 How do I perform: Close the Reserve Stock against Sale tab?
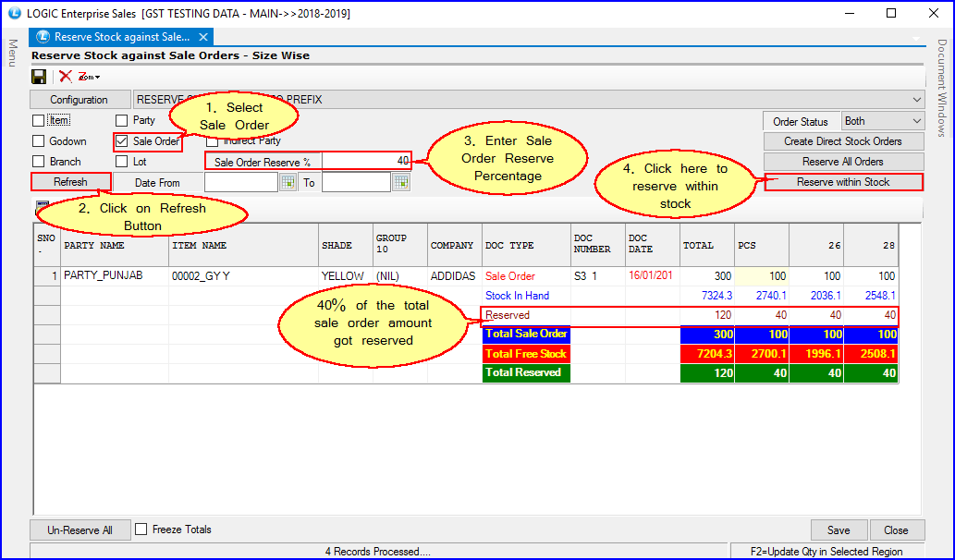pos(202,37)
